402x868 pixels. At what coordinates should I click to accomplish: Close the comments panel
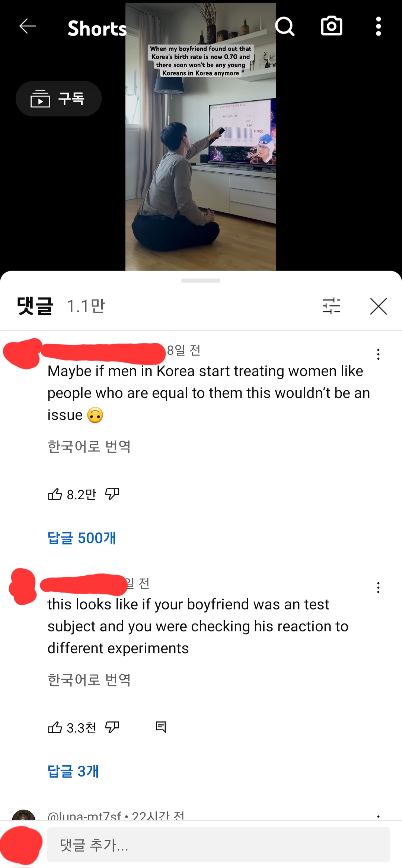(379, 306)
